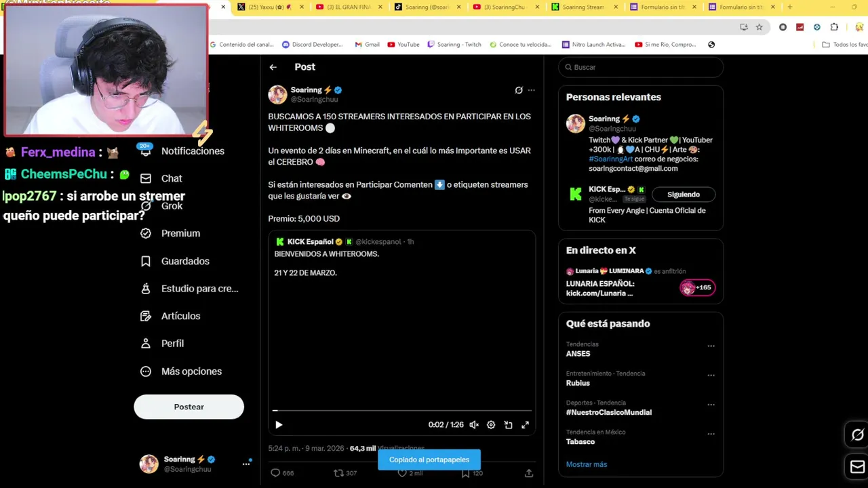The height and width of the screenshot is (488, 868).
Task: Open the ANSES trending topic
Action: point(578,354)
